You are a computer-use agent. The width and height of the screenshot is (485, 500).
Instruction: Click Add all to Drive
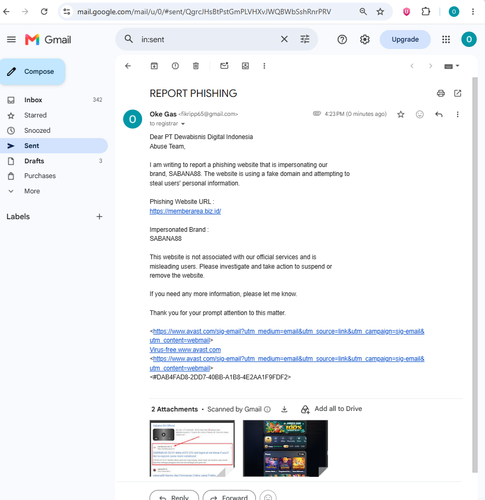pyautogui.click(x=331, y=409)
